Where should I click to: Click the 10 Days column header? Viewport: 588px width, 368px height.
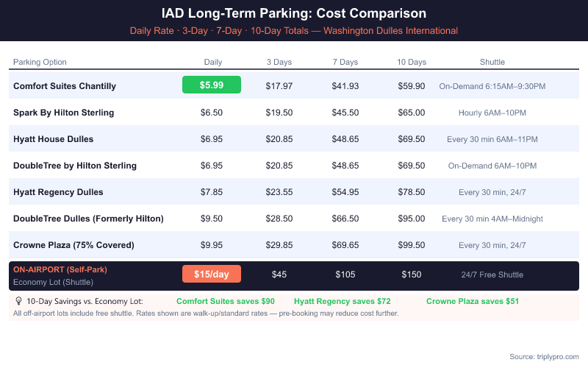tap(411, 62)
